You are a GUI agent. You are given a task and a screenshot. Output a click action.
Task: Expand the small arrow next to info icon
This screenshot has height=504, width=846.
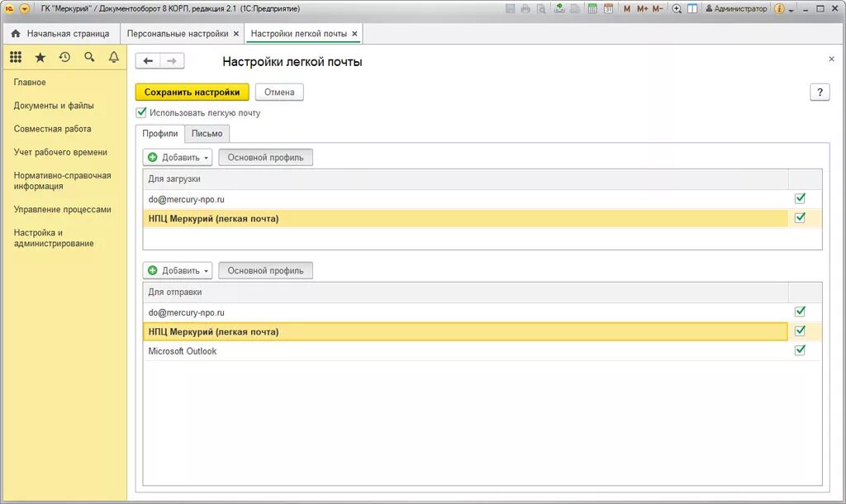click(x=791, y=10)
